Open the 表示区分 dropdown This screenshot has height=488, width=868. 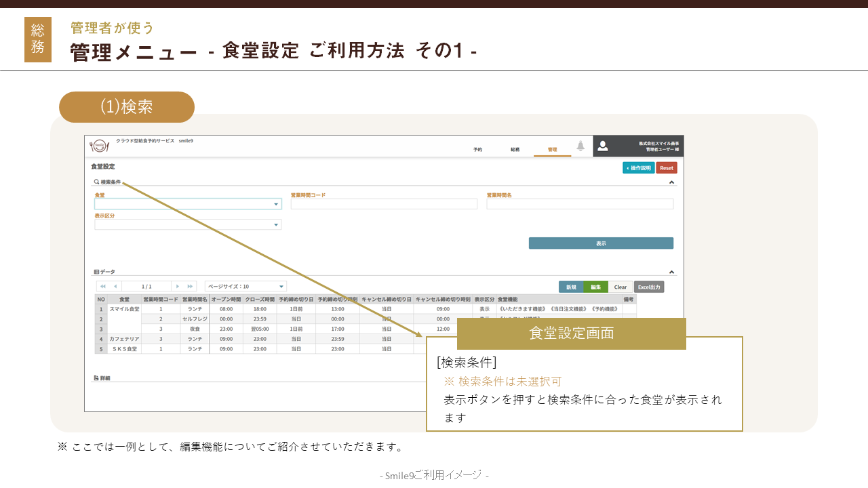276,225
